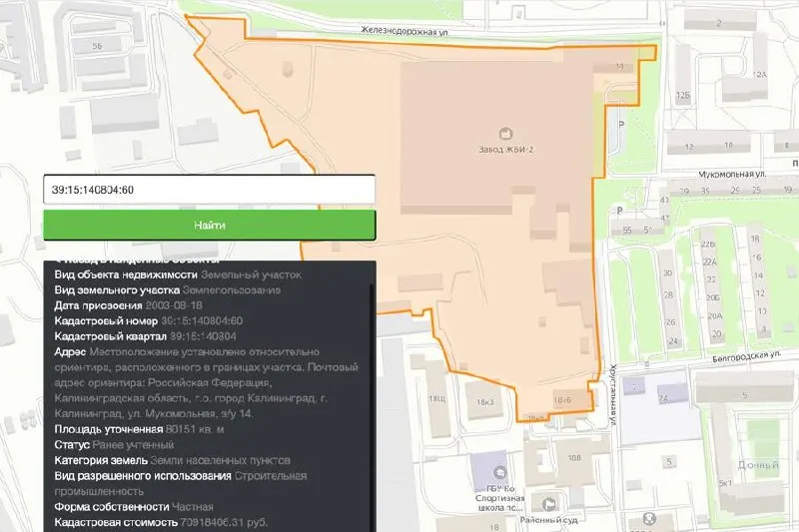Click the Мукомольная ул. street label
The width and height of the screenshot is (799, 532).
pyautogui.click(x=732, y=175)
